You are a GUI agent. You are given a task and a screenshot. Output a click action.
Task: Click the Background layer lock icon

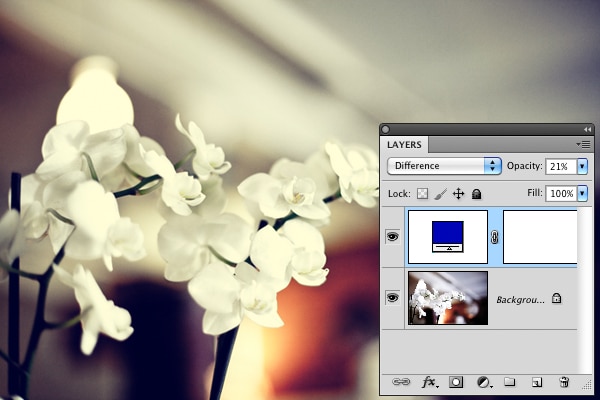557,298
